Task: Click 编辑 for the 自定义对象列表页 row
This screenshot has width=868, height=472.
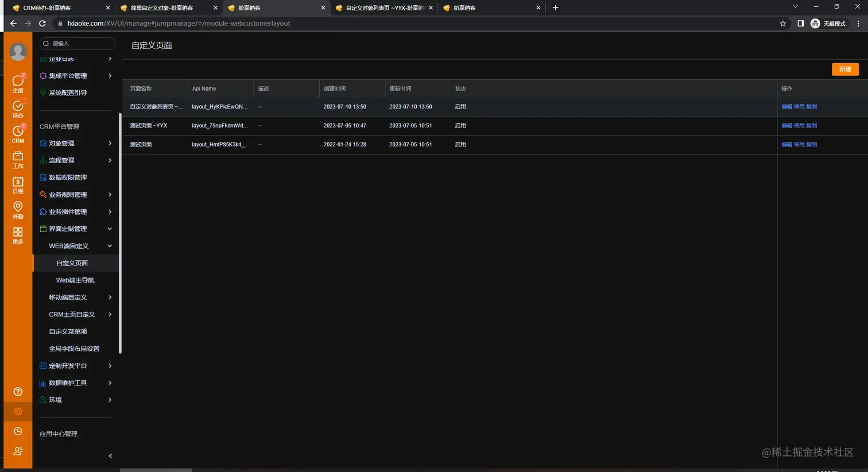Action: 786,107
